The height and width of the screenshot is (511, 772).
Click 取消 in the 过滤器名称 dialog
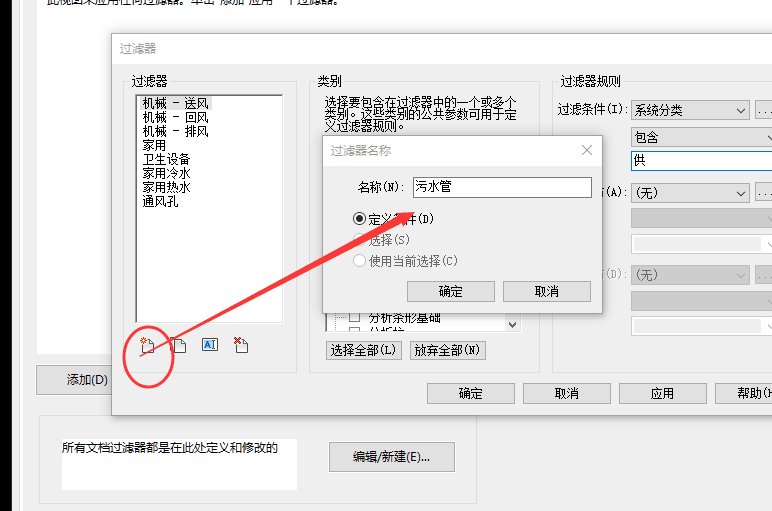click(x=547, y=291)
